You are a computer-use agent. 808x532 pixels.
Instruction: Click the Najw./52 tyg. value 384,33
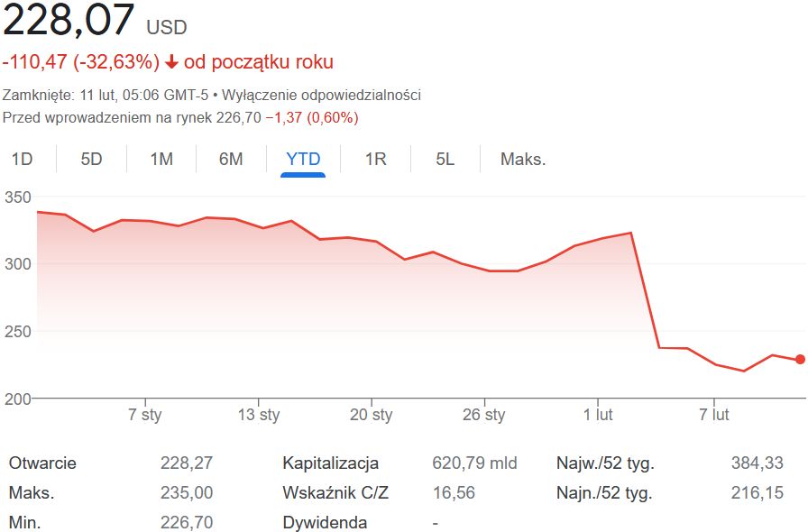click(x=756, y=463)
